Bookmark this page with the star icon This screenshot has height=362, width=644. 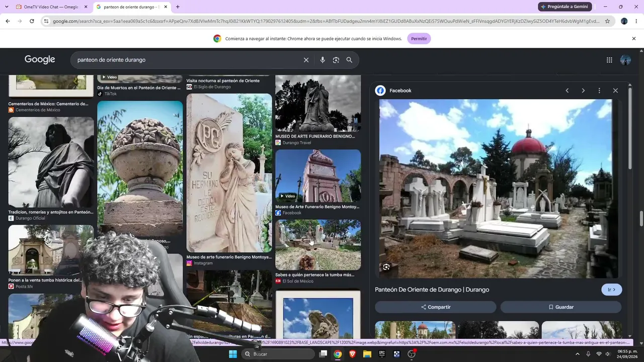(607, 21)
